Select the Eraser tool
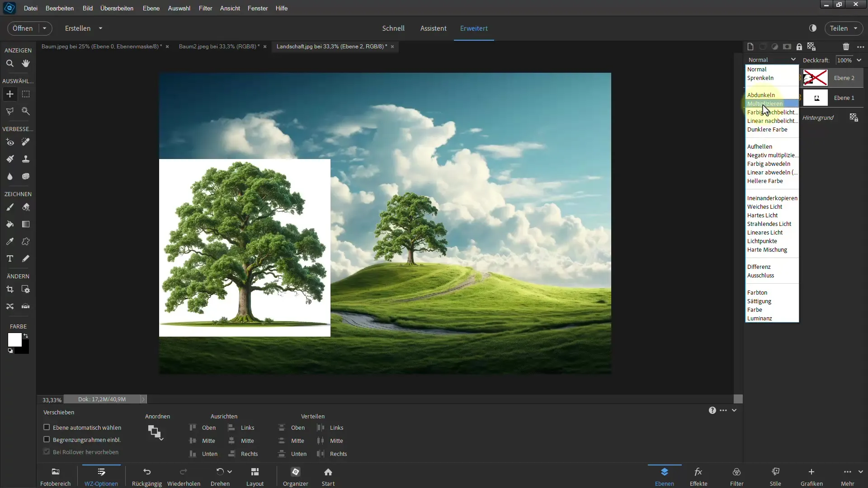 click(x=26, y=207)
